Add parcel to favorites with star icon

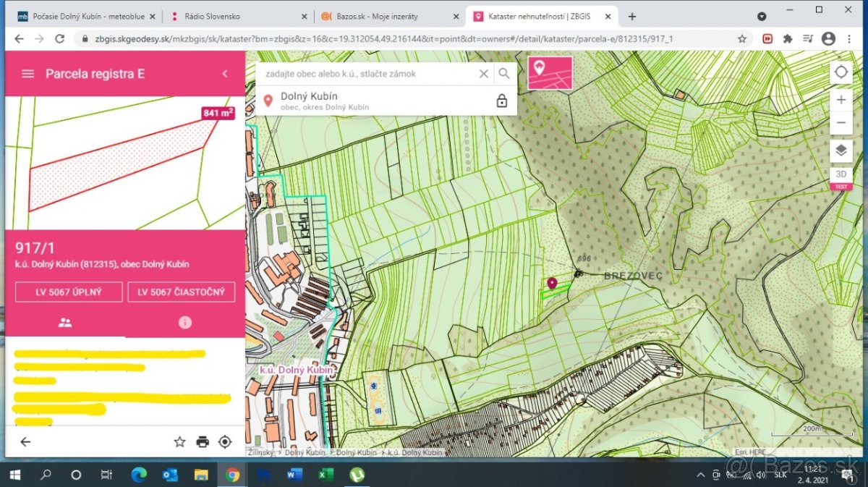click(x=179, y=442)
